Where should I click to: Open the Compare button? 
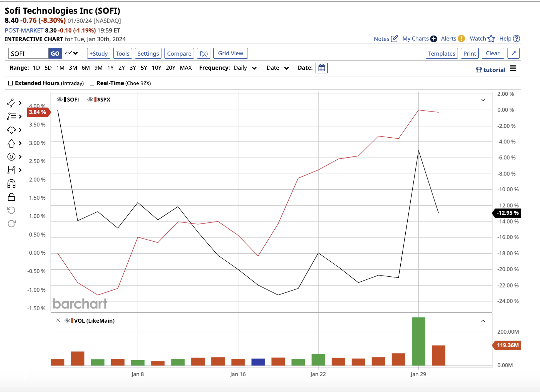(x=179, y=53)
